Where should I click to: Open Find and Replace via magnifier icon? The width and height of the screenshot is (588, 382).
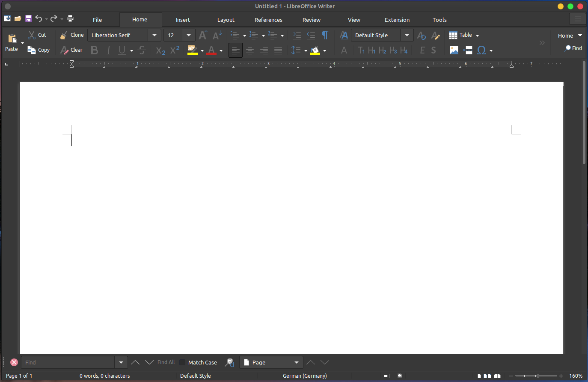(229, 362)
